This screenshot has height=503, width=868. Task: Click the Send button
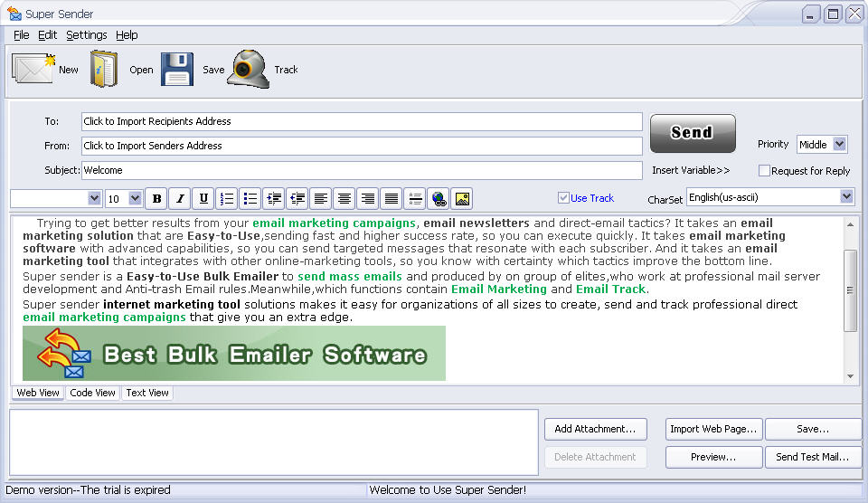pyautogui.click(x=693, y=133)
